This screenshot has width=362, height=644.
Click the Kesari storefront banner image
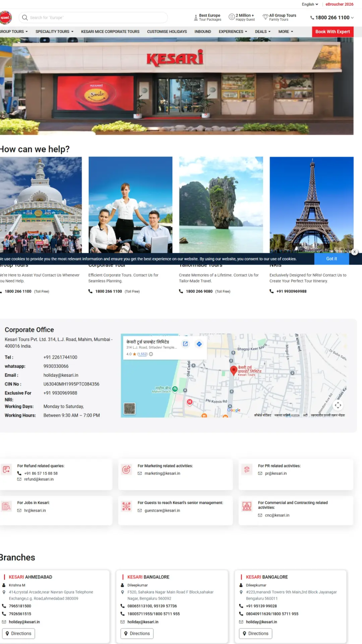tap(177, 86)
